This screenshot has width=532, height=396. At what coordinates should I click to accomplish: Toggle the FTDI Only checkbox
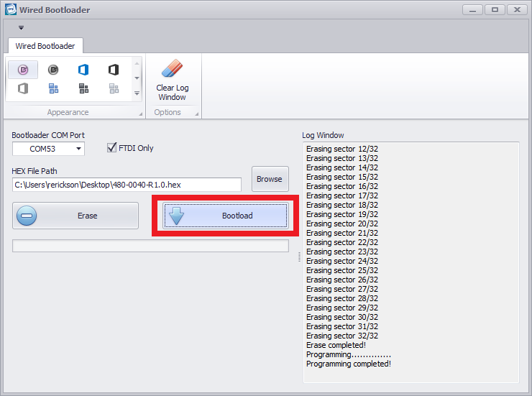point(111,147)
